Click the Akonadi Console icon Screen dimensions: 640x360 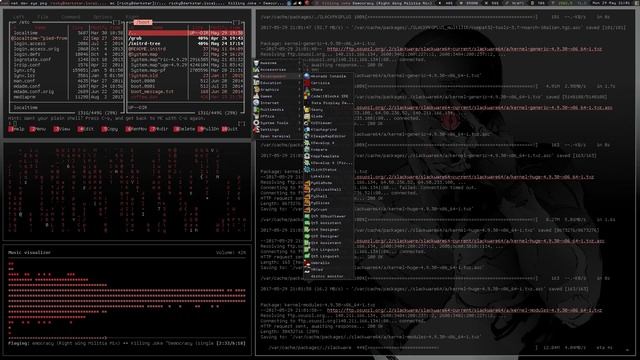pos(307,76)
